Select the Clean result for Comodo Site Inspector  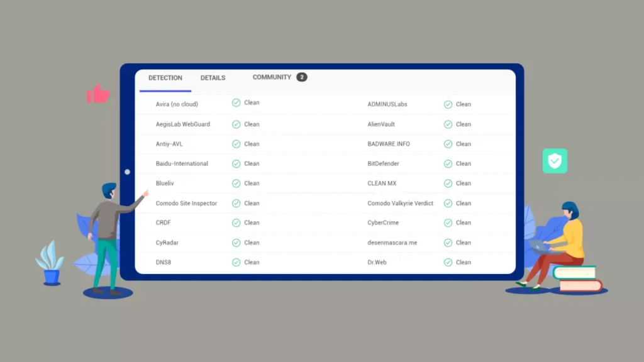point(252,204)
